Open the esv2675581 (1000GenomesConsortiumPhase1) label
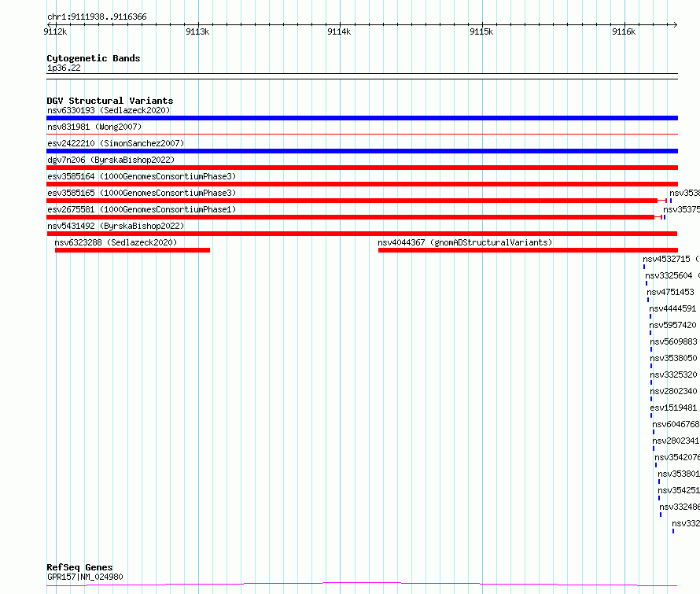The image size is (700, 594). 142,209
